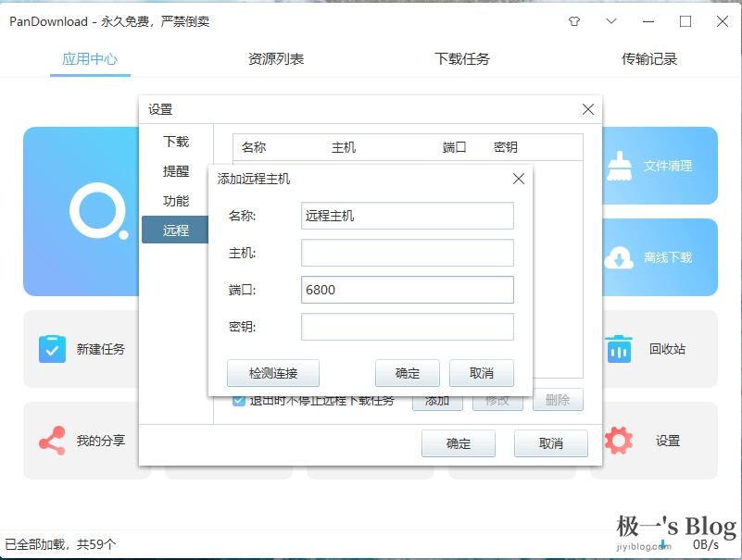Open the 我的分享 label
The width and height of the screenshot is (742, 560).
click(x=101, y=441)
